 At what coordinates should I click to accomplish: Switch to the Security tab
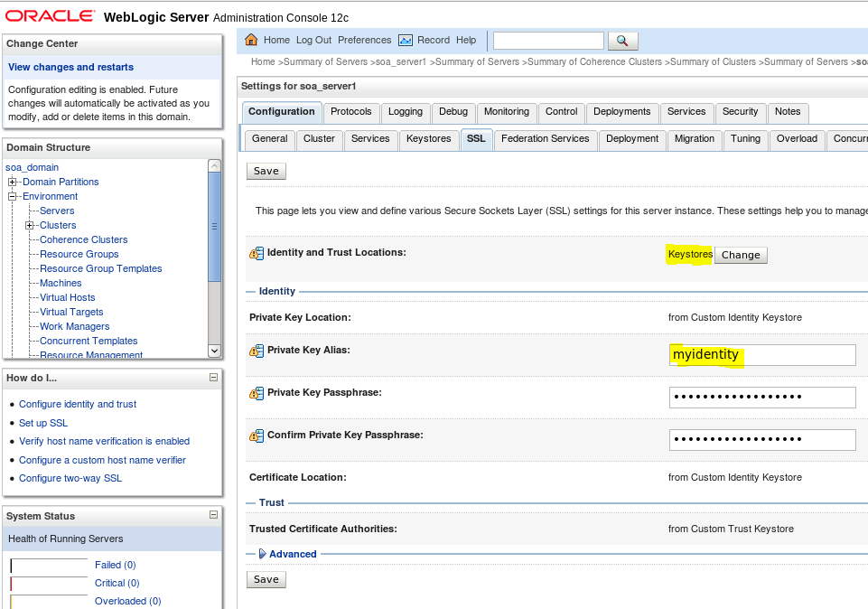point(740,112)
